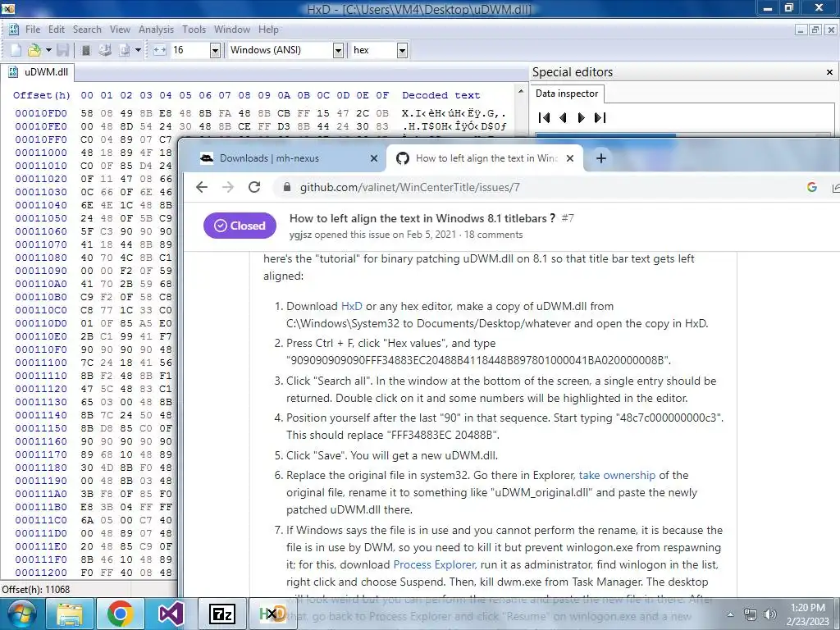The height and width of the screenshot is (630, 840).
Task: Click the Open disk icon in HxD toolbar
Action: coord(105,50)
